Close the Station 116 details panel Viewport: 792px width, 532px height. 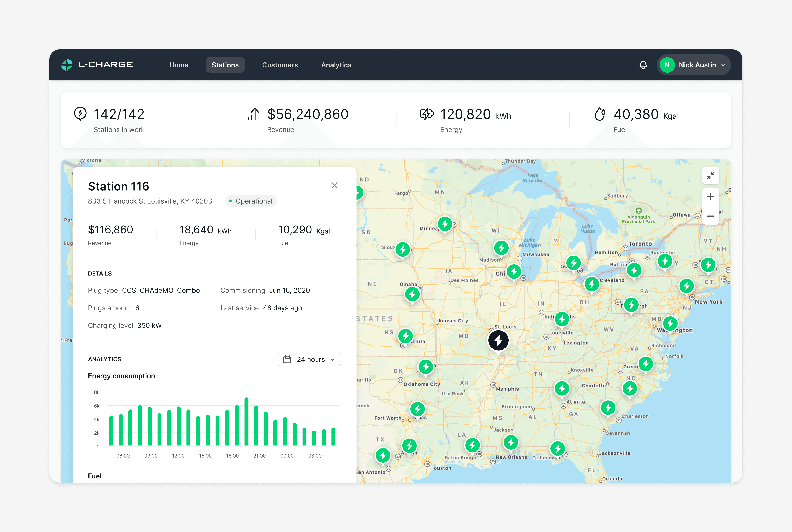point(334,185)
